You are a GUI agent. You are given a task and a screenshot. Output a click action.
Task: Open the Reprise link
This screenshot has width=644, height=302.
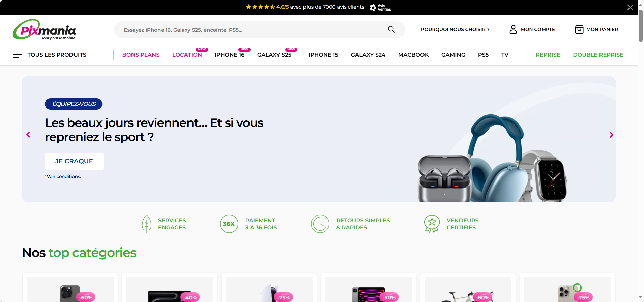548,55
